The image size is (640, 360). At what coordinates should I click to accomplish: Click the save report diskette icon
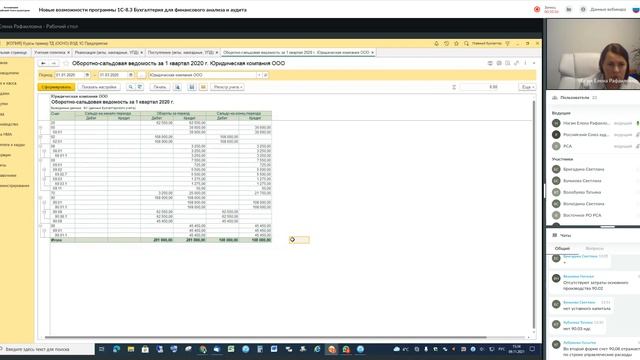pyautogui.click(x=192, y=87)
